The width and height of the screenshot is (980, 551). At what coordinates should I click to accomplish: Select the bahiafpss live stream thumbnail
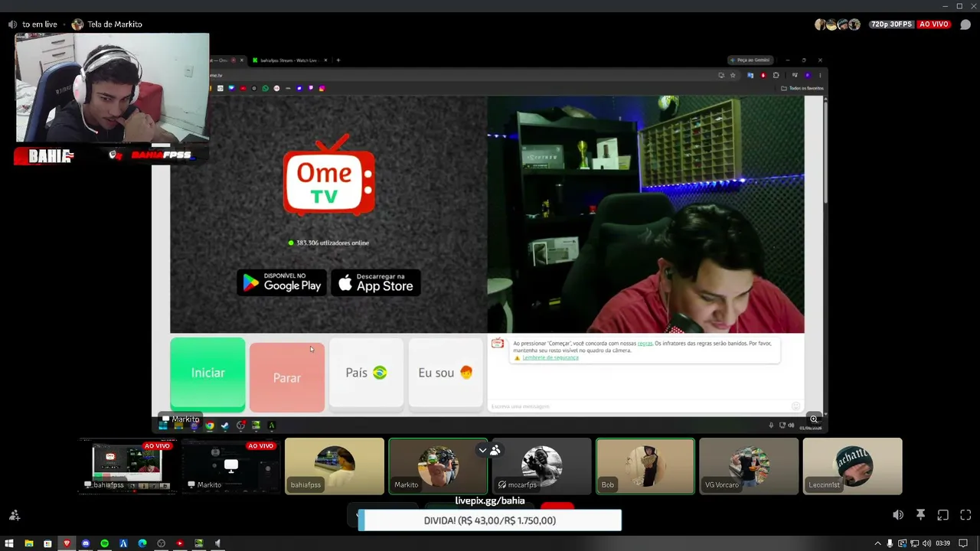click(x=127, y=466)
